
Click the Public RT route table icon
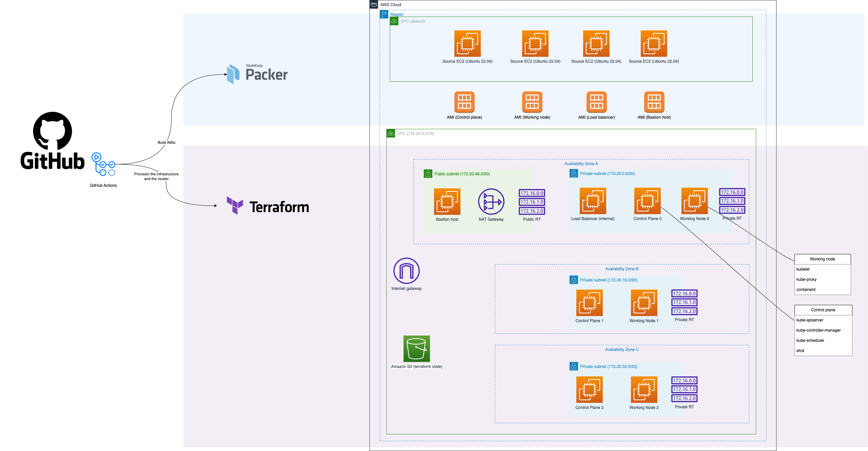click(x=532, y=202)
